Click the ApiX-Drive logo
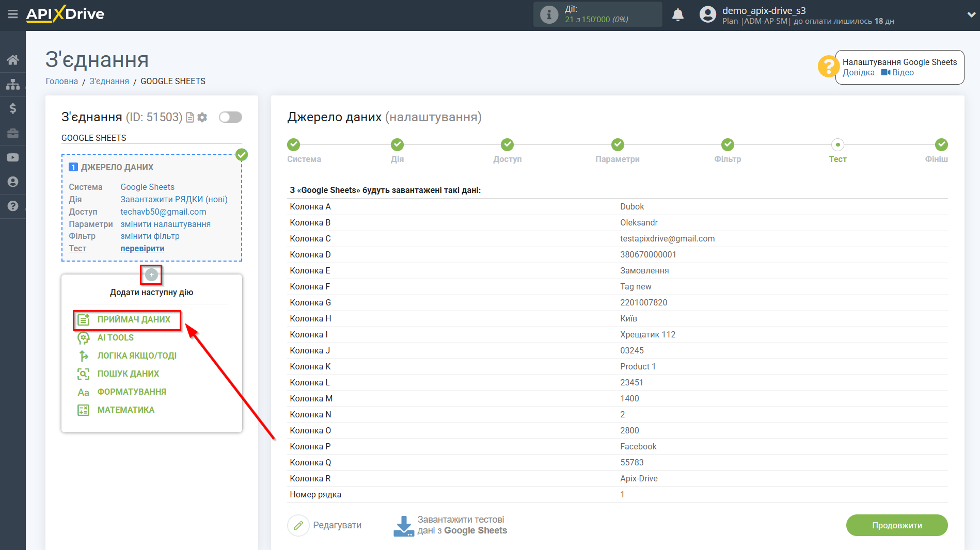This screenshot has width=980, height=550. click(66, 14)
